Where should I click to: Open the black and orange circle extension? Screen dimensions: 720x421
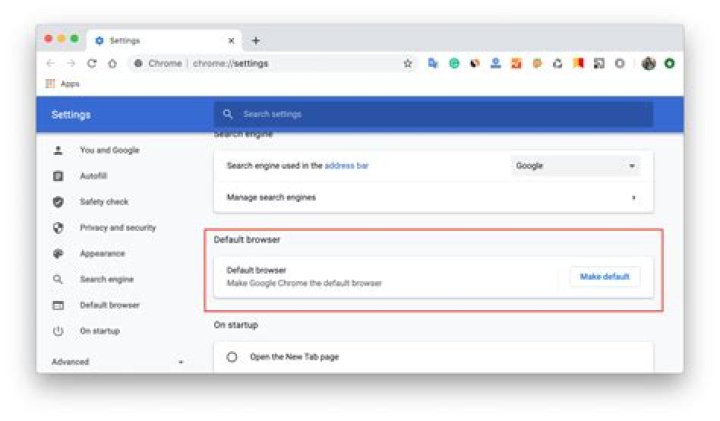click(475, 63)
